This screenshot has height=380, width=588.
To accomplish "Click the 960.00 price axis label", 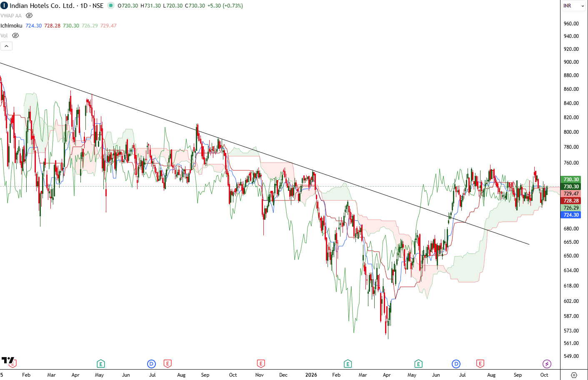I will click(571, 24).
